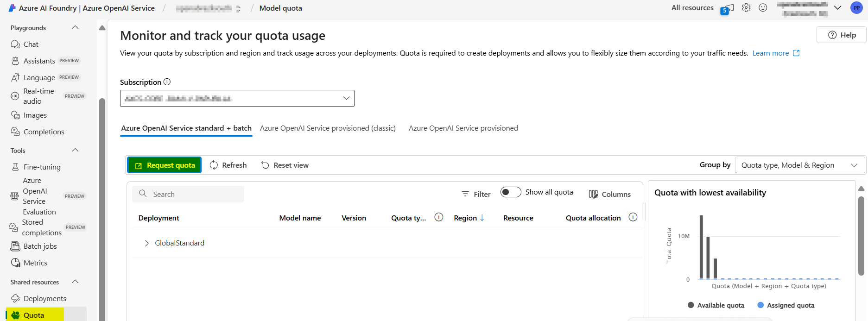The height and width of the screenshot is (321, 868).
Task: Open the account directory dropdown chevron
Action: pos(837,8)
